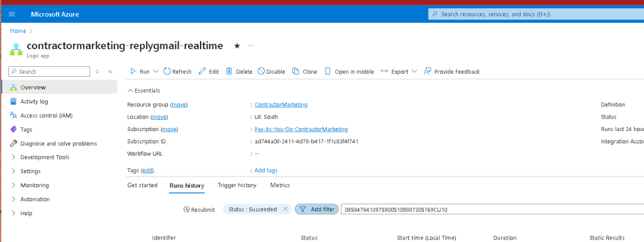644x242 pixels.
Task: Click the Delete trash icon
Action: (229, 71)
